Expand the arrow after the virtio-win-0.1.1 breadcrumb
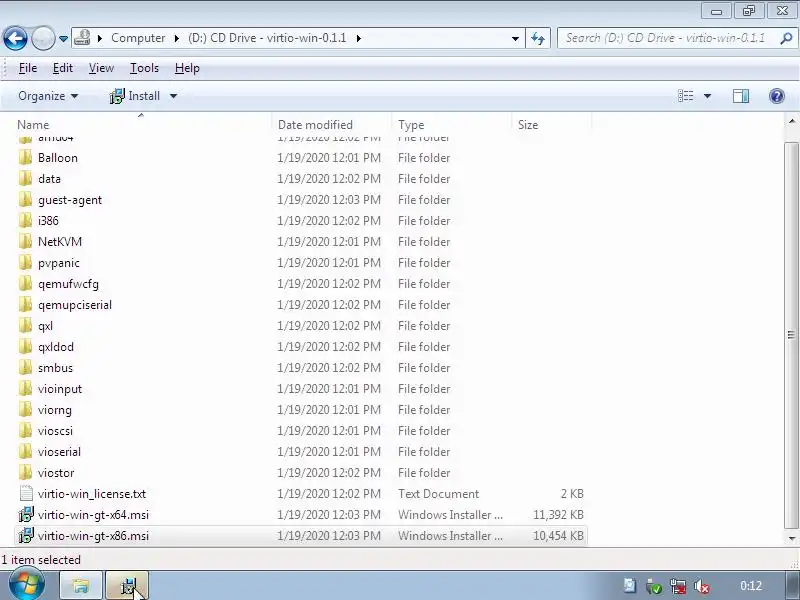This screenshot has height=600, width=800. (359, 38)
